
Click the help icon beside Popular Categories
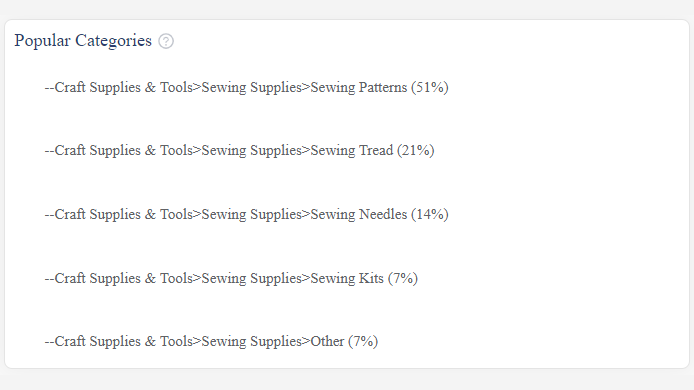pos(166,41)
